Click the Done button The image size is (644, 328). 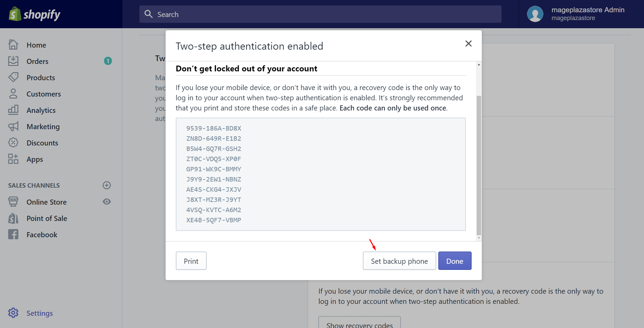[x=455, y=261]
